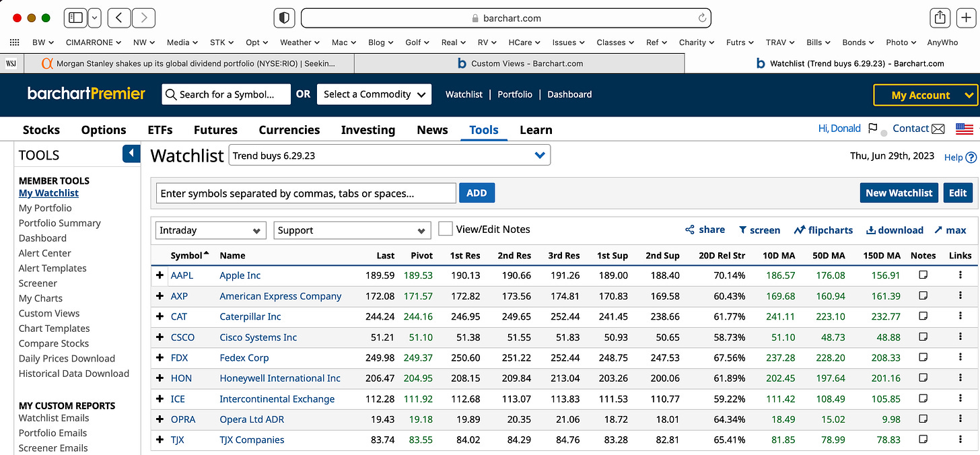Click the Contact envelope icon
980x455 pixels.
click(938, 129)
